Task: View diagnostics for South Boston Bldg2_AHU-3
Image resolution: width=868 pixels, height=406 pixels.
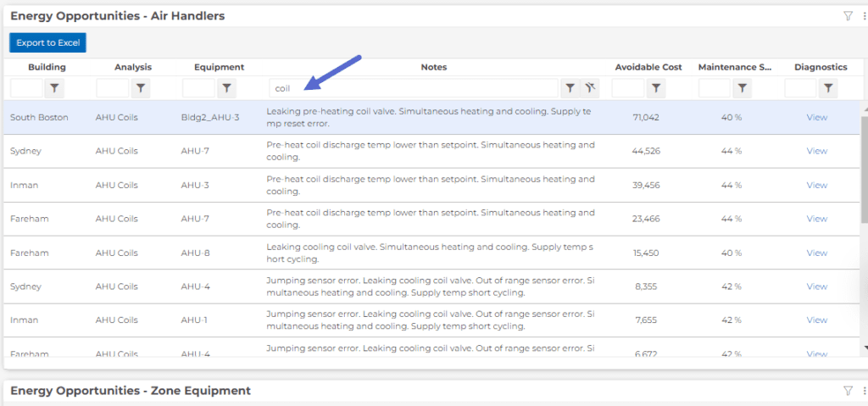Action: point(816,118)
